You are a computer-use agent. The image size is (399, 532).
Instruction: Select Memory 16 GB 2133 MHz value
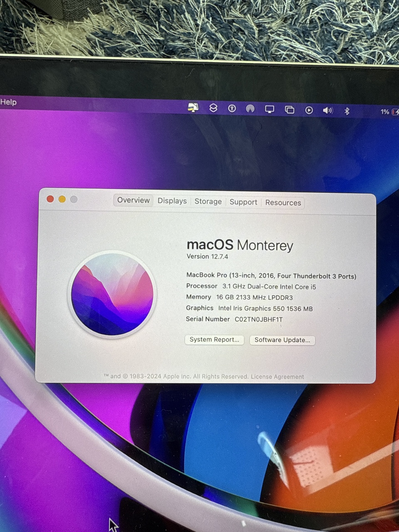pos(254,298)
